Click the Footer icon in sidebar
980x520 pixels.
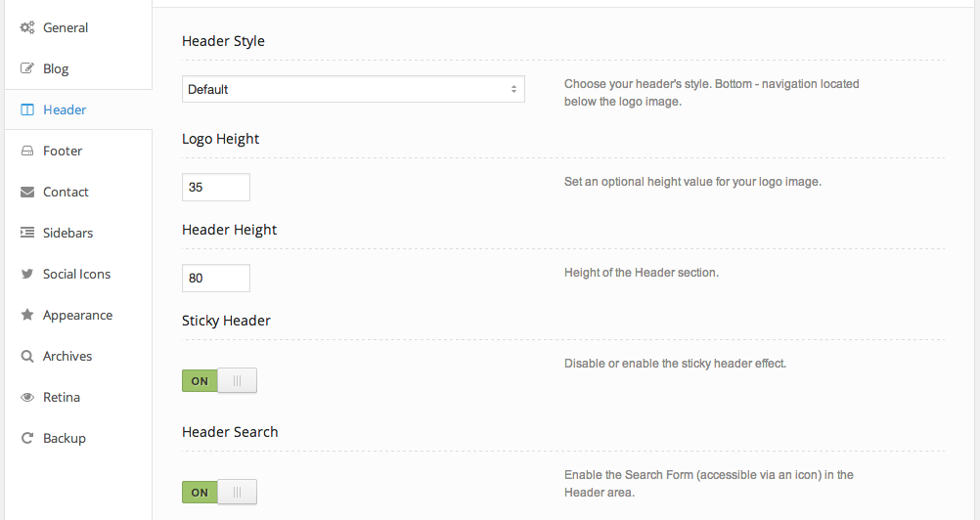click(x=27, y=152)
